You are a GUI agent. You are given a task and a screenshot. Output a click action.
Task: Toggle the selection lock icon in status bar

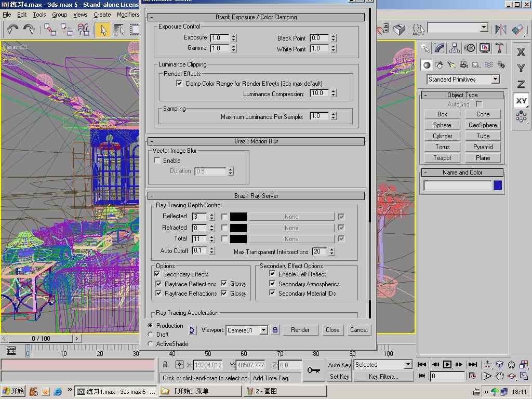165,365
